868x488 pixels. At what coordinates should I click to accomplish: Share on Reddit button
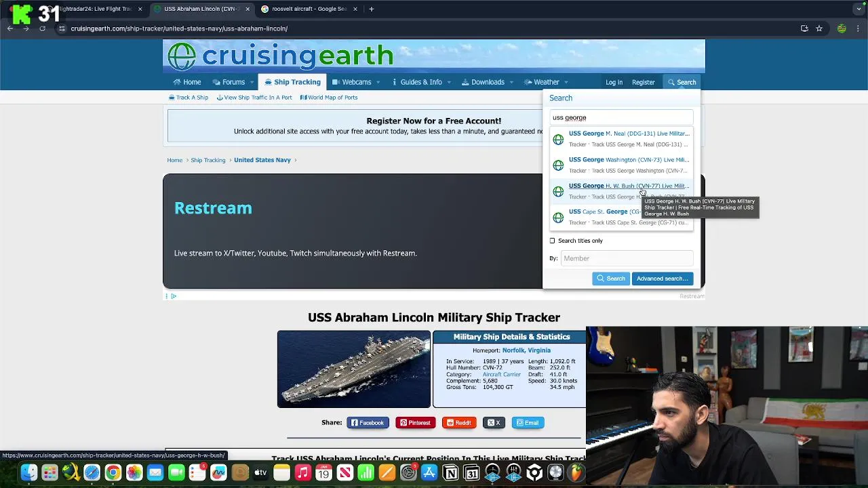[459, 423]
